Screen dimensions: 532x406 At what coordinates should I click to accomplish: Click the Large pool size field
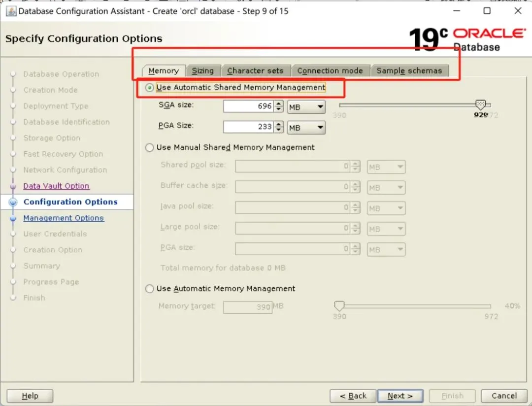pos(293,229)
